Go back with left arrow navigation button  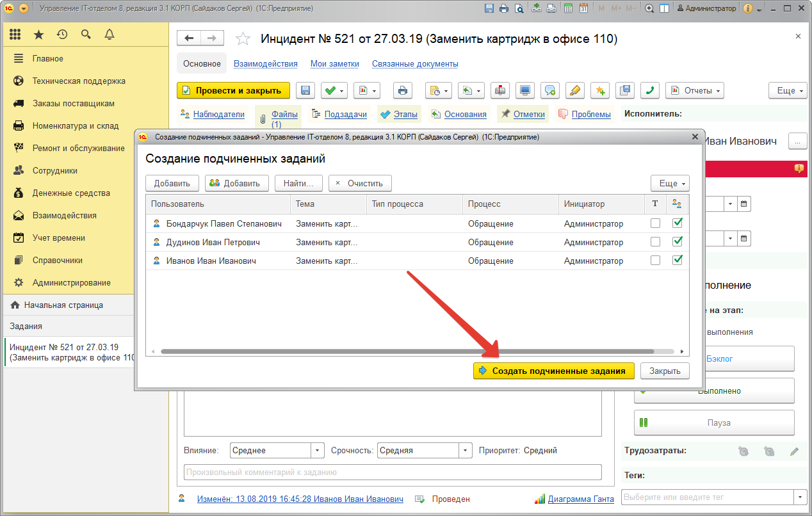click(x=189, y=38)
